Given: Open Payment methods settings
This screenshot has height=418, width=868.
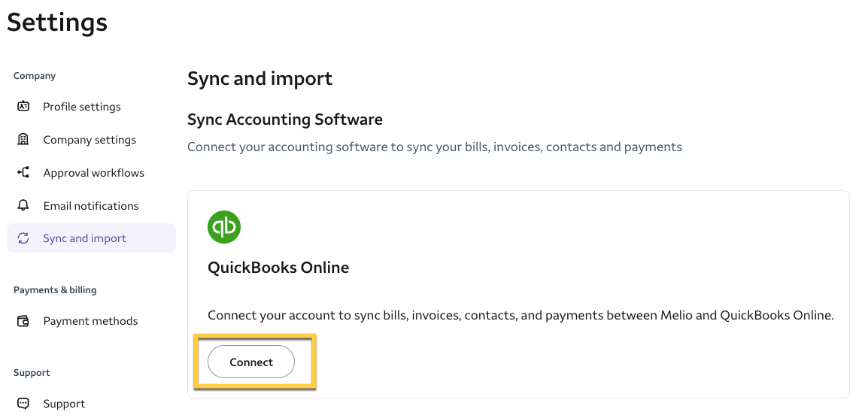Looking at the screenshot, I should click(90, 321).
